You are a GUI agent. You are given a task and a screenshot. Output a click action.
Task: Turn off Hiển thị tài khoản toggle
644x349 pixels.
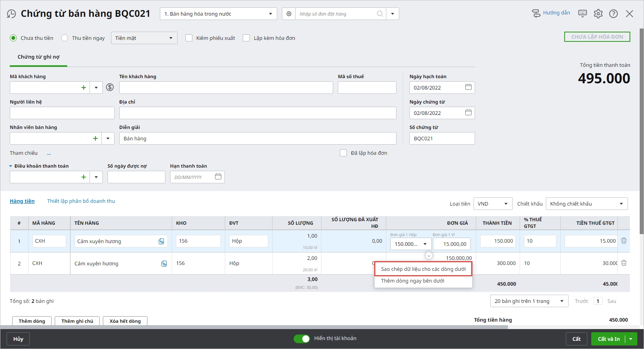pyautogui.click(x=302, y=338)
